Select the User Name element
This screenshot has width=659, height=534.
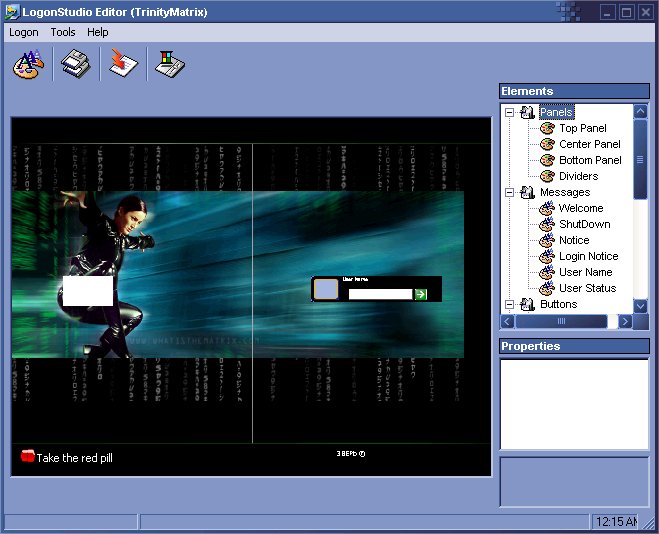click(585, 272)
